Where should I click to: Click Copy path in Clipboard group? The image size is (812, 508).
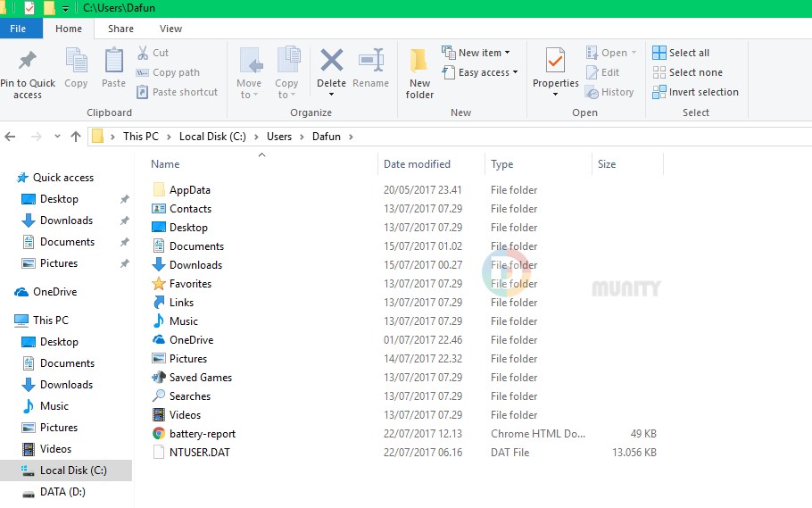[x=175, y=72]
